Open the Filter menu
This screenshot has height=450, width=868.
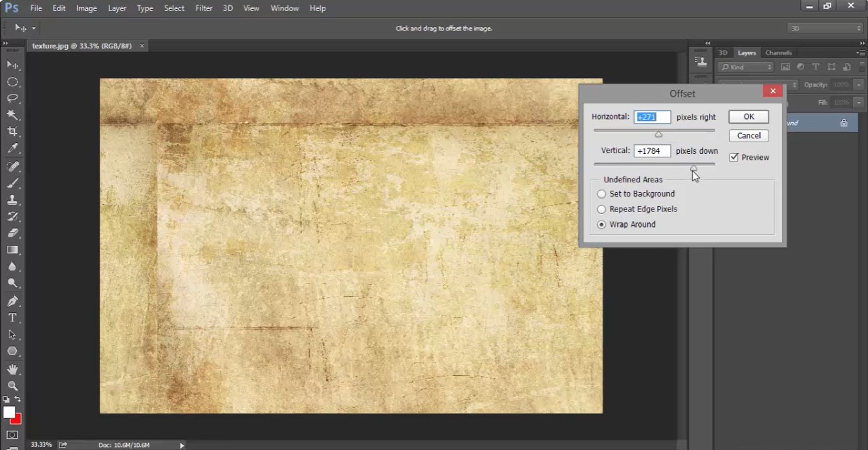pos(204,8)
